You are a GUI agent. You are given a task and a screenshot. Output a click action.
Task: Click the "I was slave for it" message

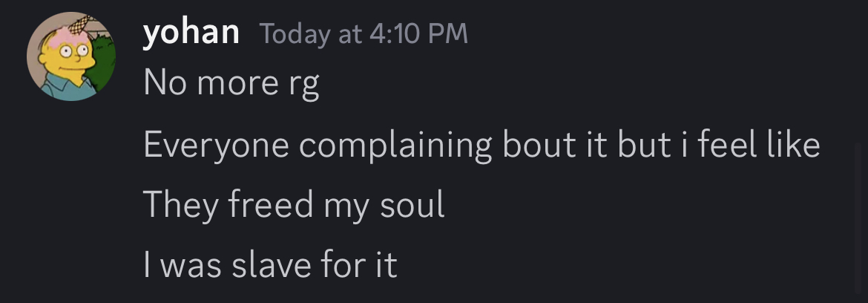[270, 264]
